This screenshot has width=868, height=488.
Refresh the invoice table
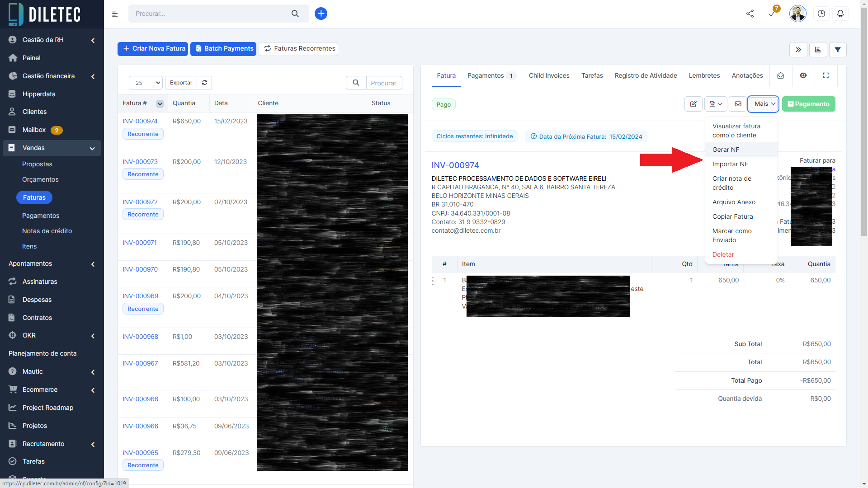tap(204, 83)
